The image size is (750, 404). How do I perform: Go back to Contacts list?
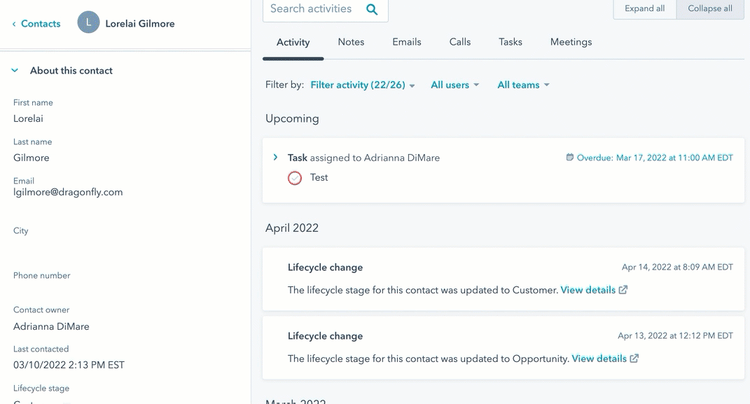pos(36,23)
